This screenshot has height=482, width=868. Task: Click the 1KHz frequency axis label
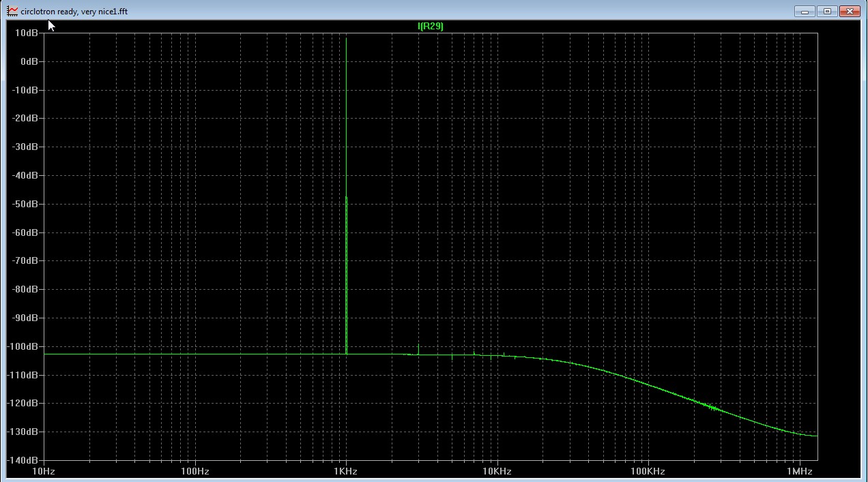tap(345, 472)
